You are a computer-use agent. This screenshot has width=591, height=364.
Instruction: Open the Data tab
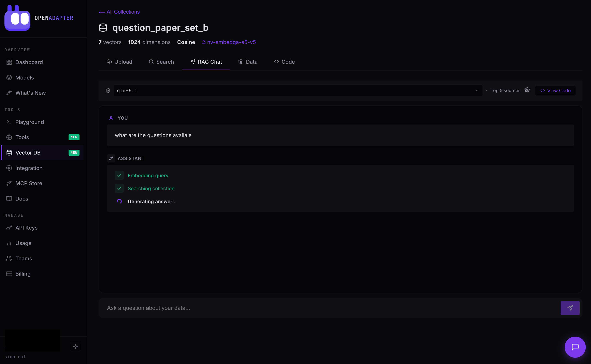pos(248,62)
